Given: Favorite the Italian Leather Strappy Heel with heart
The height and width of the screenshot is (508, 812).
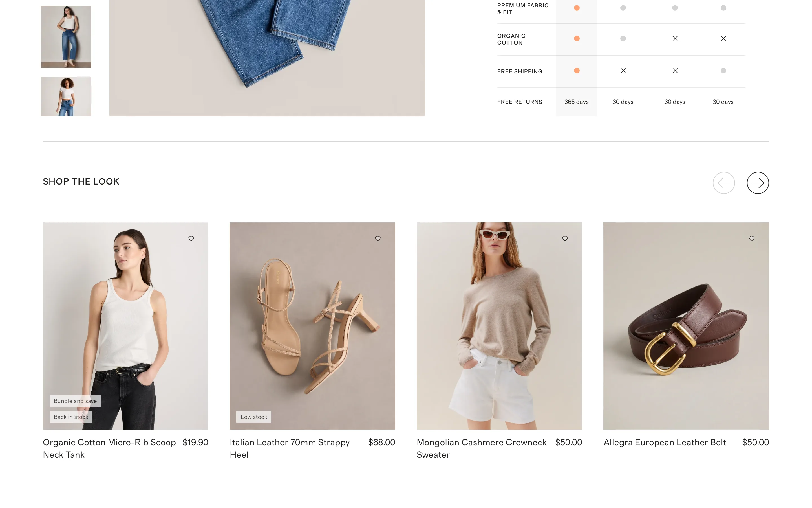Looking at the screenshot, I should 378,238.
